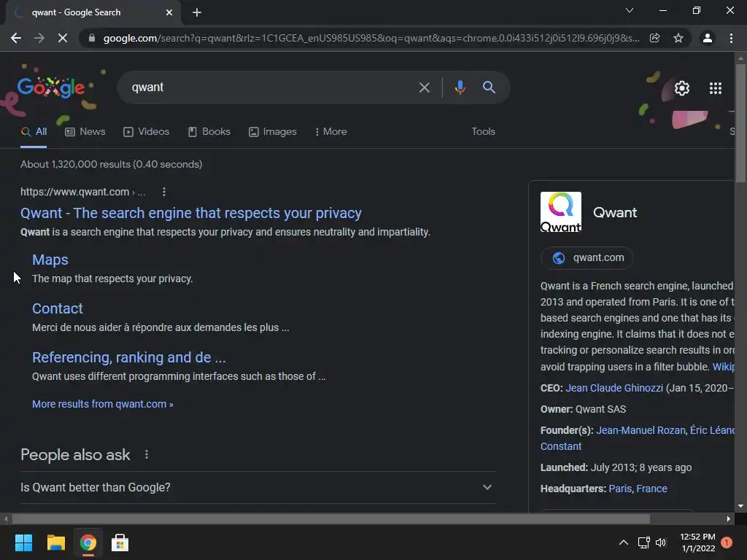Visit qwant.com from knowledge panel
The image size is (747, 560).
tap(587, 258)
